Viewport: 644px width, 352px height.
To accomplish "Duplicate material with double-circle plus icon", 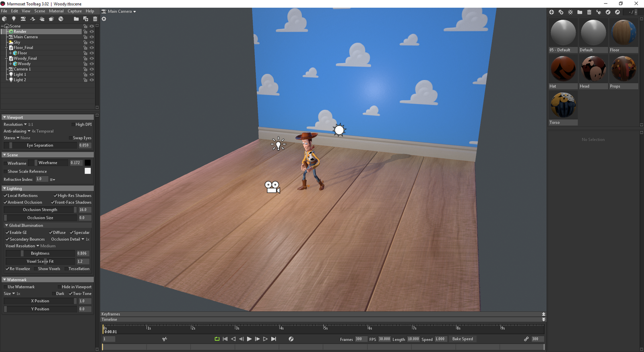I will click(x=561, y=12).
